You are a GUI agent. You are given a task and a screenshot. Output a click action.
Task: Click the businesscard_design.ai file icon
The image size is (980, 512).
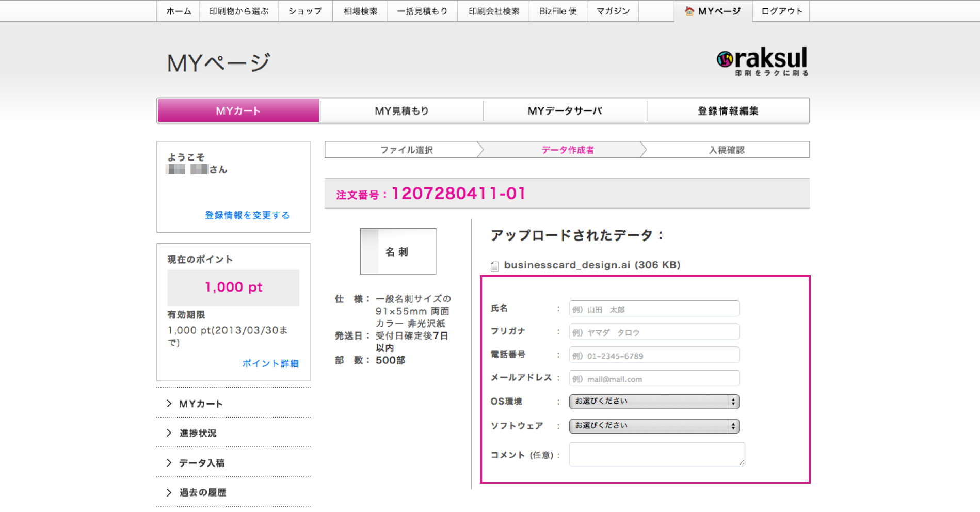(494, 266)
